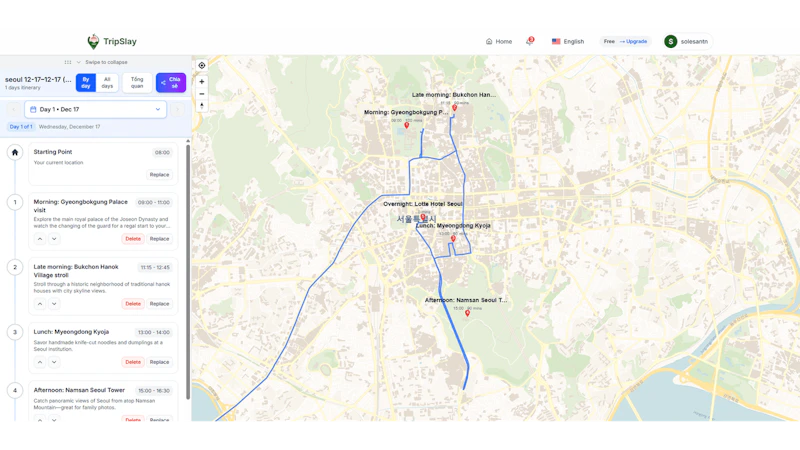Go to Home in the header

[499, 41]
